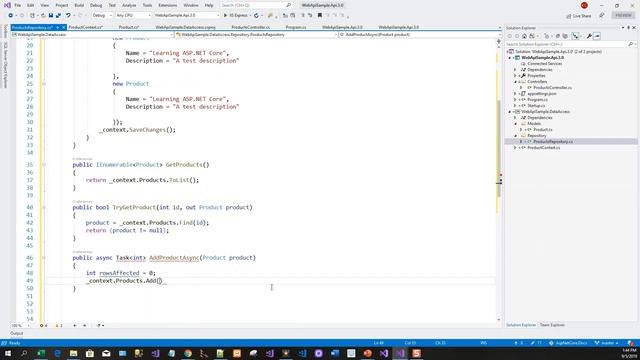Click the Save file toolbar icon
The height and width of the screenshot is (360, 640).
(x=51, y=16)
